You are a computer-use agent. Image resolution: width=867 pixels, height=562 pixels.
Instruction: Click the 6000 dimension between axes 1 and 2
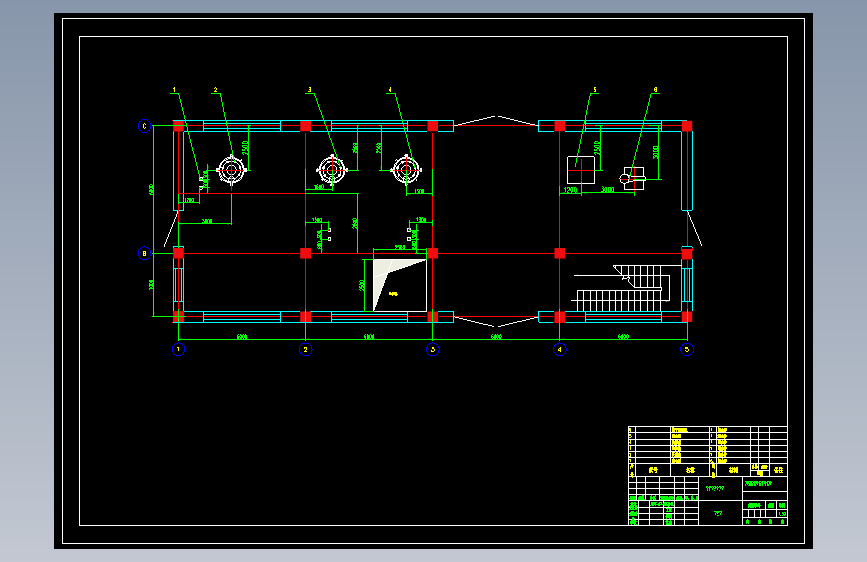[x=242, y=336]
